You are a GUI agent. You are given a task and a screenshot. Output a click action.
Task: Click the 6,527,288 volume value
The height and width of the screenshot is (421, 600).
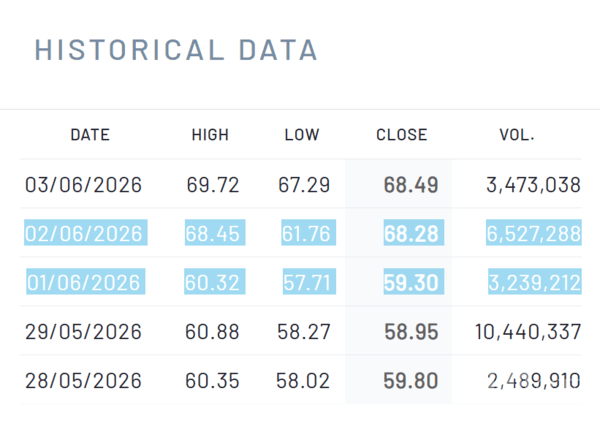(534, 233)
